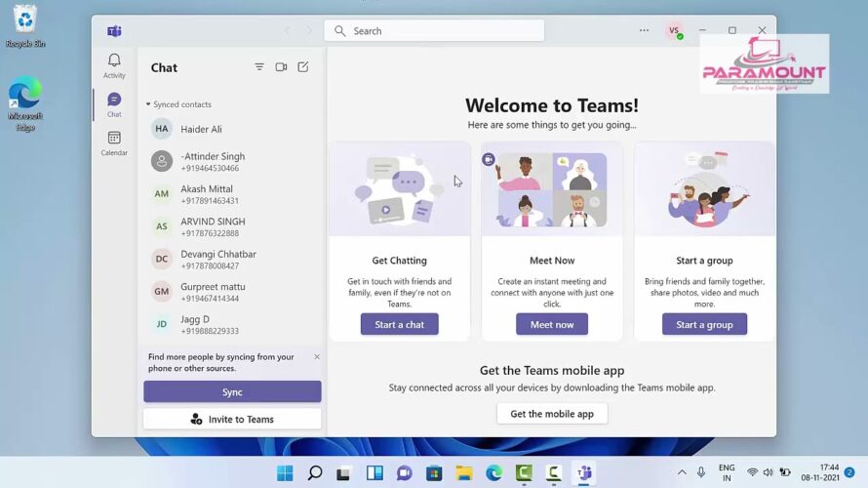Open the Chat taskbar icon
The height and width of the screenshot is (488, 868).
point(404,472)
